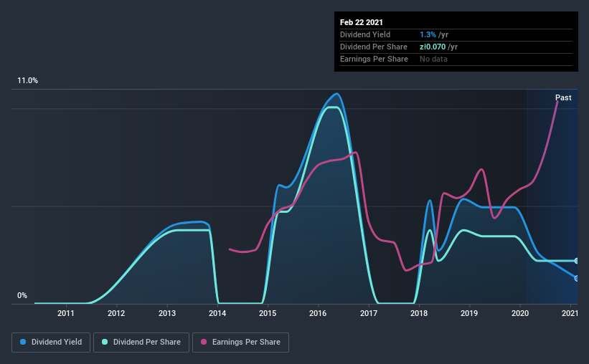Click the 2019 x-axis label

(x=469, y=313)
